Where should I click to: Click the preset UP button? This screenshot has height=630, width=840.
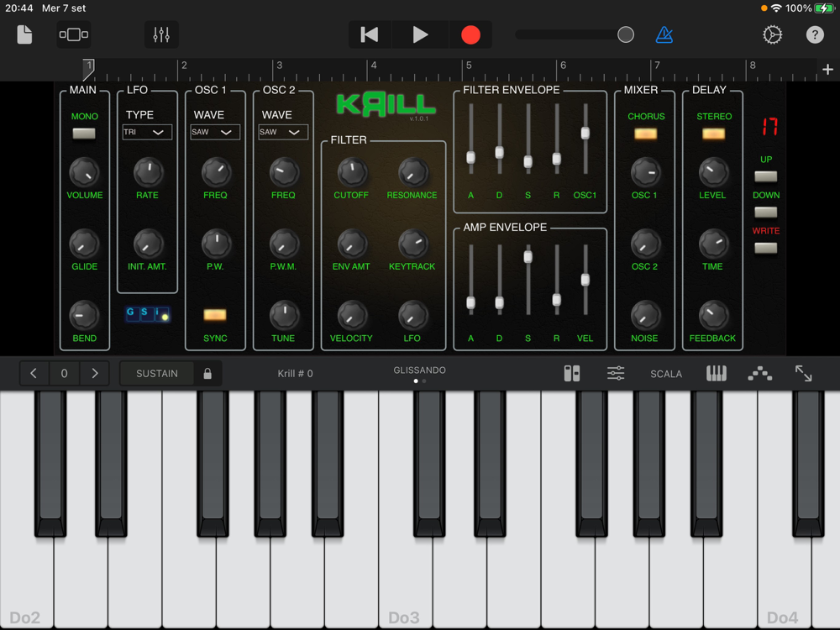765,176
